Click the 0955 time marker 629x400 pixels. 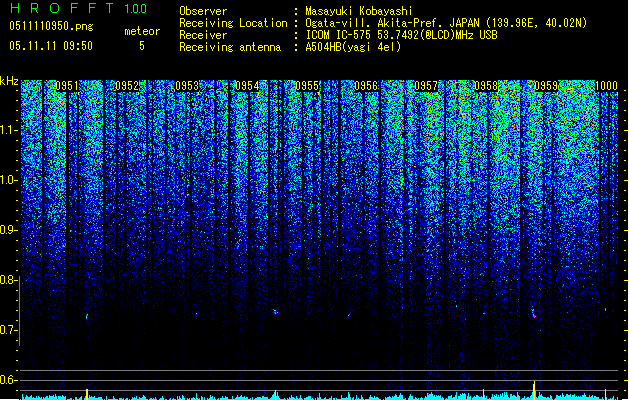click(307, 86)
